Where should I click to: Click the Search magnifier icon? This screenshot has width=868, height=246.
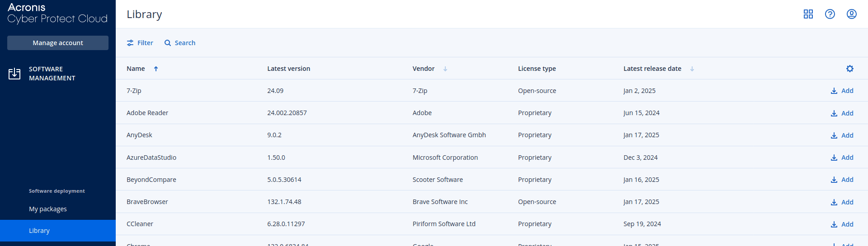(x=168, y=43)
